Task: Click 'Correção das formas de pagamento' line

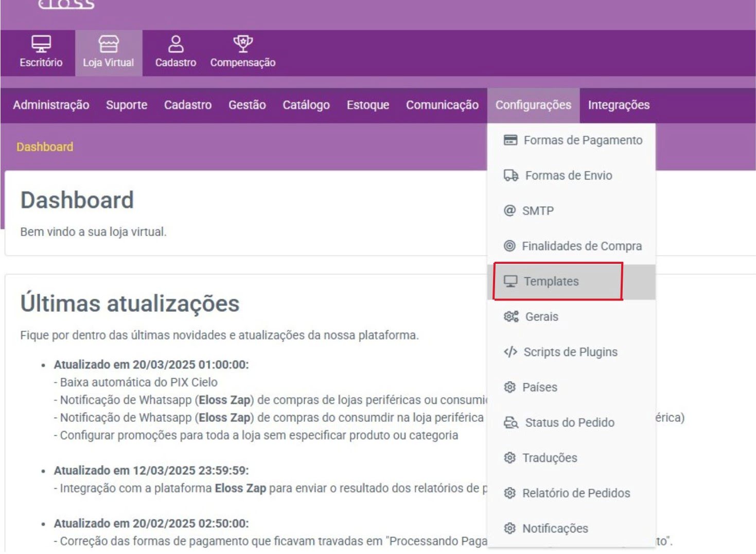Action: coord(271,541)
